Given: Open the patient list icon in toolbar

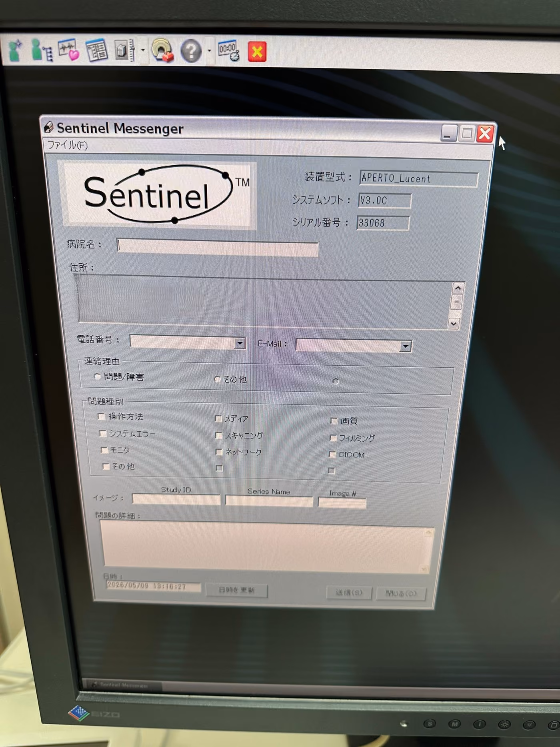Looking at the screenshot, I should (x=42, y=50).
